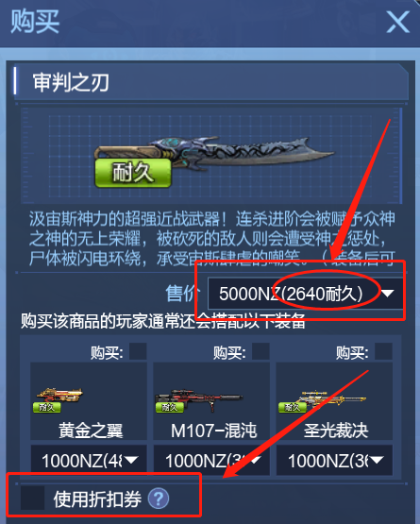This screenshot has width=420, height=524.
Task: Tick the 购买 checkbox above M107-混沌
Action: [x=260, y=351]
